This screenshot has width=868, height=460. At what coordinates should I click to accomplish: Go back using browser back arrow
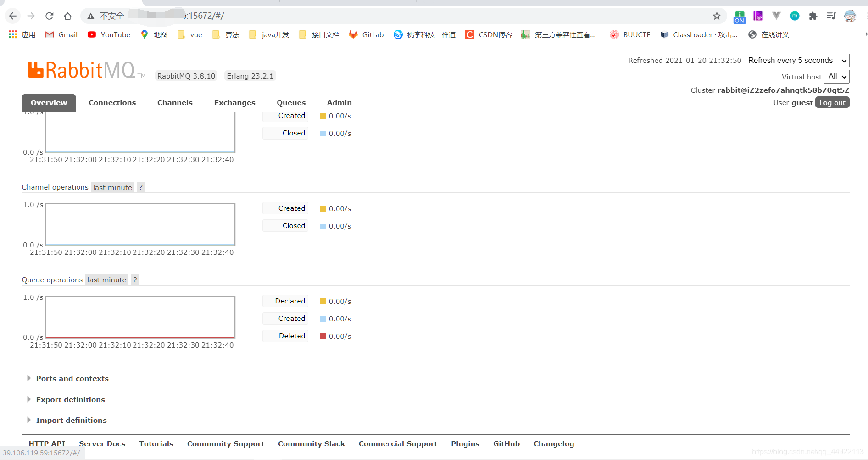[13, 16]
